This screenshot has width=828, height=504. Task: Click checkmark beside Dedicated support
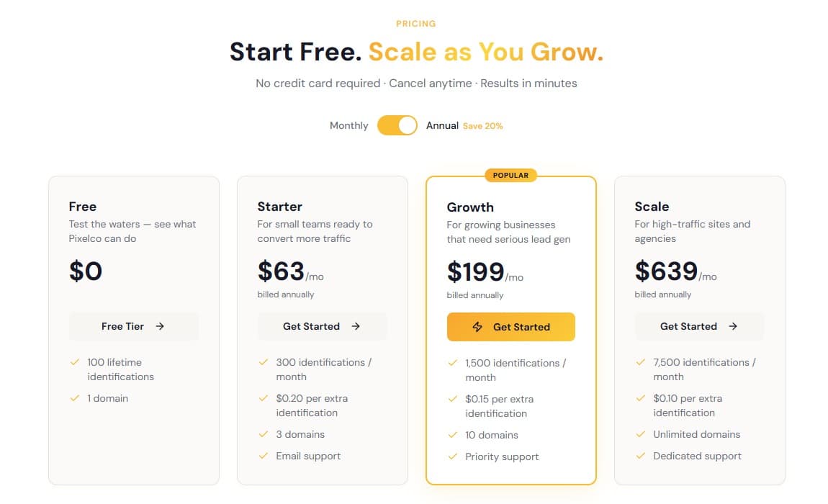point(641,456)
